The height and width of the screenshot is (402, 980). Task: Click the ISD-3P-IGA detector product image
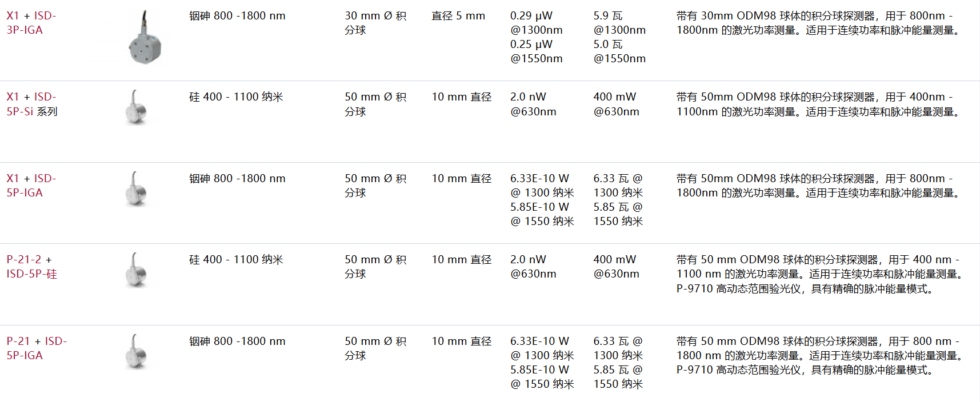pos(145,38)
